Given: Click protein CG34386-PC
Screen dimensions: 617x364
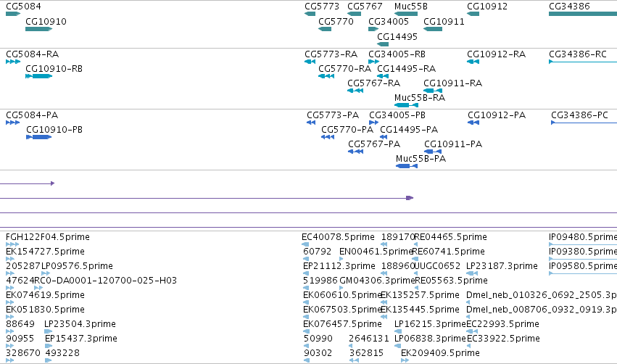Looking at the screenshot, I should tap(579, 115).
